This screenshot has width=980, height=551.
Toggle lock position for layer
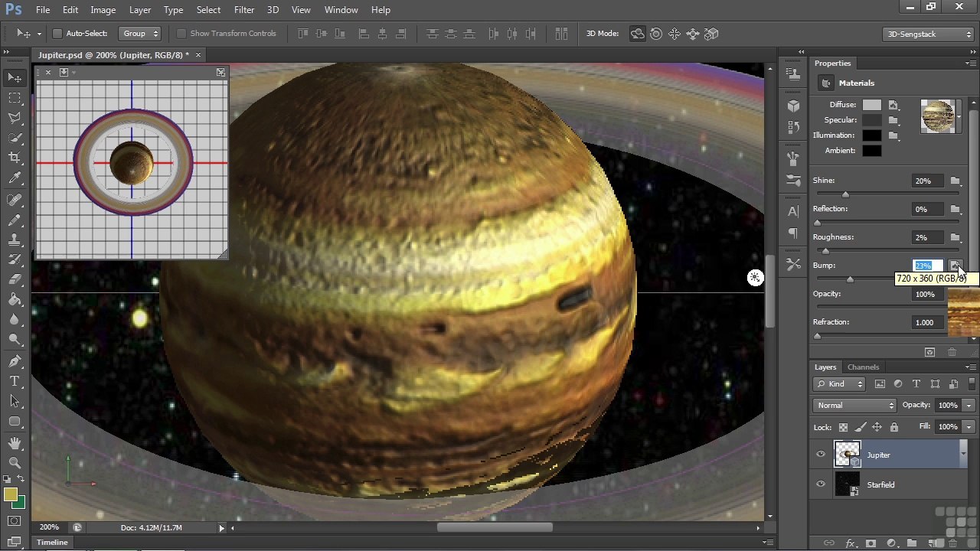click(x=877, y=427)
